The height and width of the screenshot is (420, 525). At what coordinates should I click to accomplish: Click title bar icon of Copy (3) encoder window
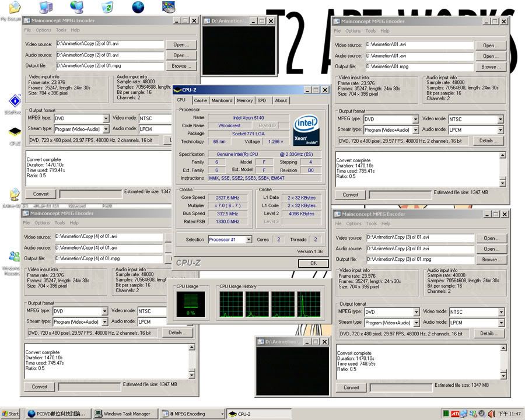point(337,214)
